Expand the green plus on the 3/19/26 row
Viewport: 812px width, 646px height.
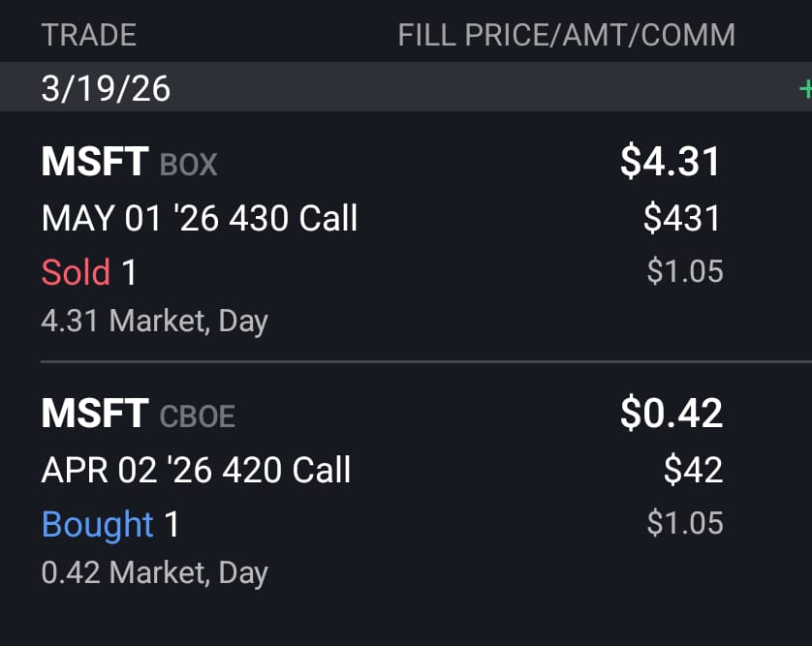pyautogui.click(x=804, y=89)
